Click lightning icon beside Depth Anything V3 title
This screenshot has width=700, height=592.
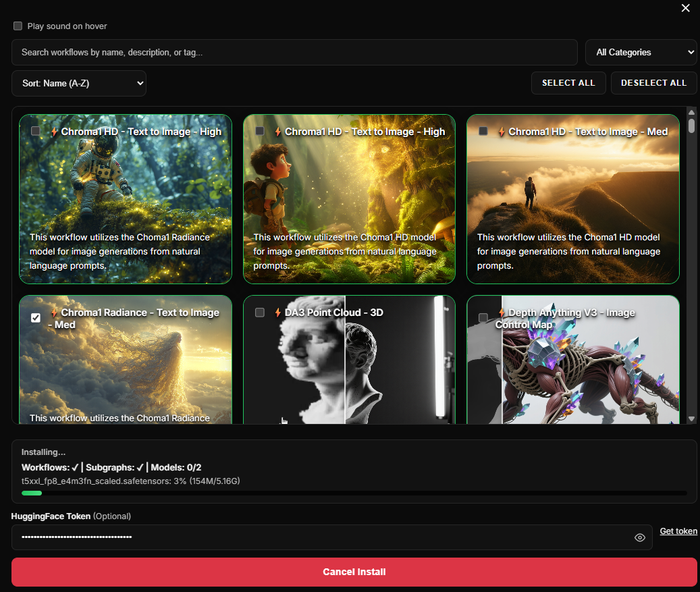[502, 313]
